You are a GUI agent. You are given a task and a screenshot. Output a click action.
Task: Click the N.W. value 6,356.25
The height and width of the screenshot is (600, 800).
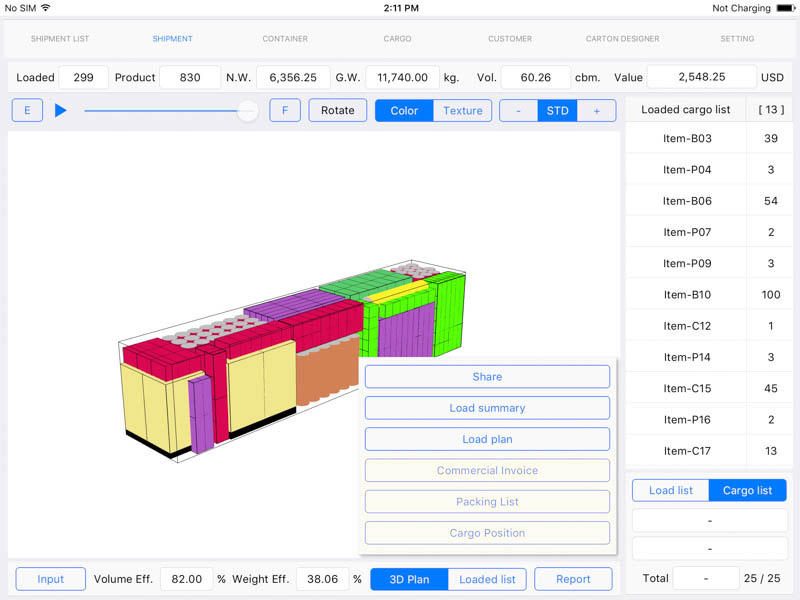point(293,77)
